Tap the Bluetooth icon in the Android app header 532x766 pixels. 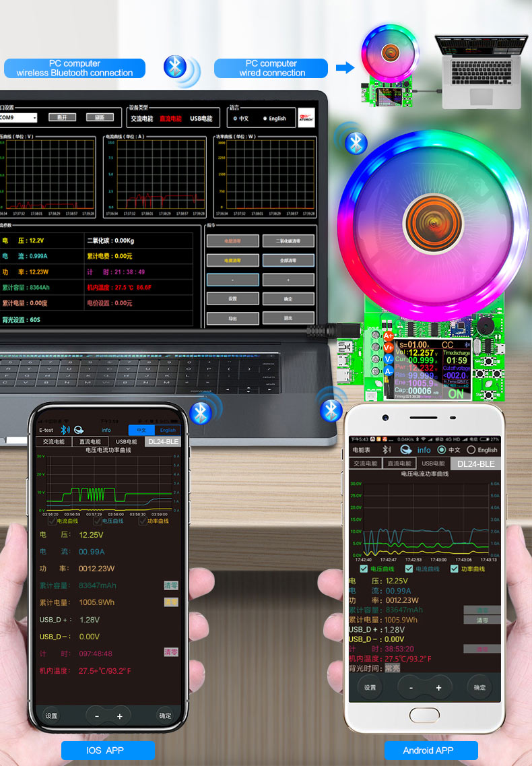coord(387,449)
